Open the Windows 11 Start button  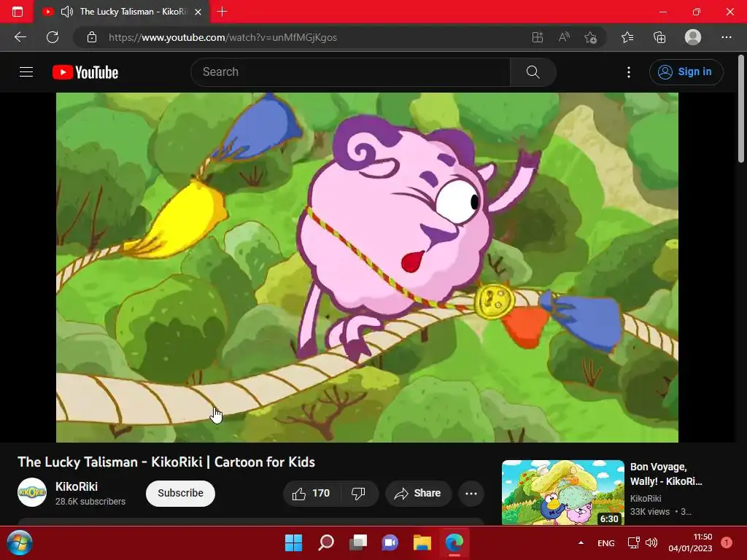tap(293, 542)
